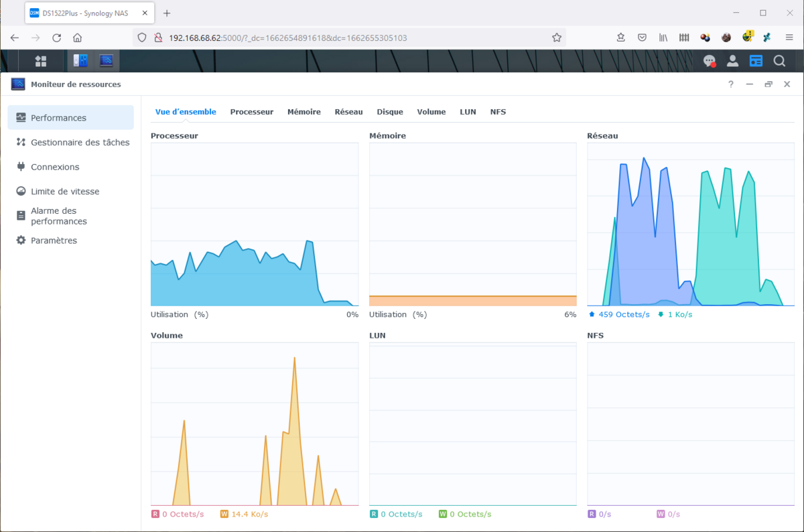Select the DS1522Plus - Synology NAS browser tab
This screenshot has height=532, width=804.
88,13
